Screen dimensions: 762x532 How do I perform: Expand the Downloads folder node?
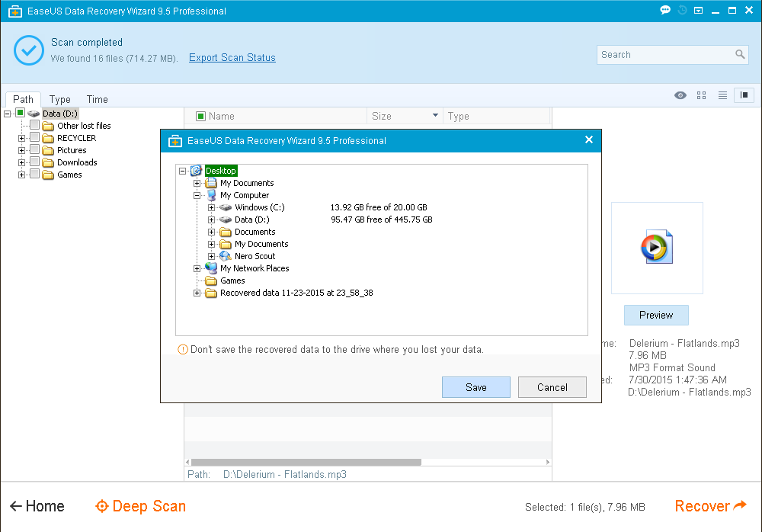21,162
